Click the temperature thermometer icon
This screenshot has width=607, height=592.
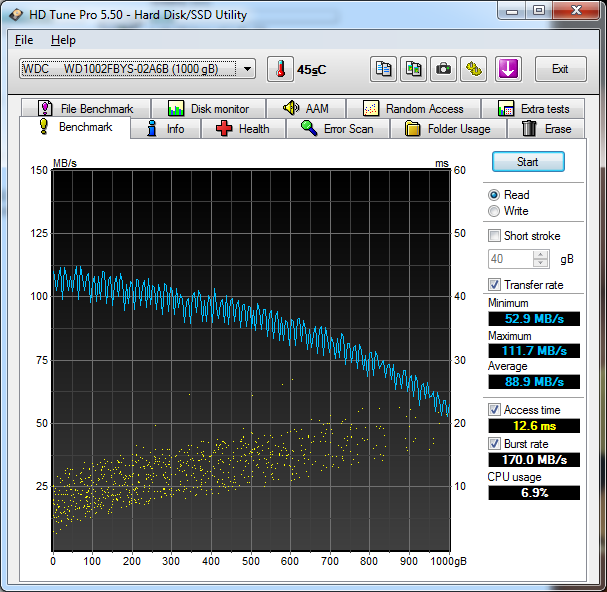[x=280, y=69]
